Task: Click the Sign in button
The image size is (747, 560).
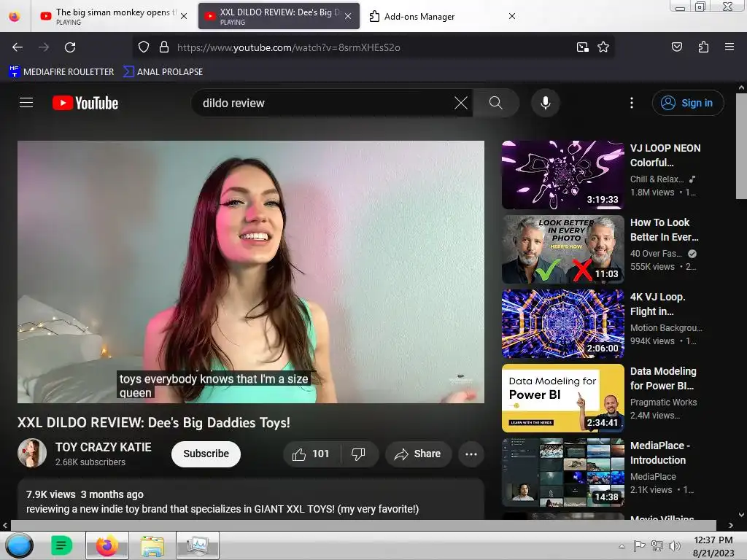Action: click(x=687, y=103)
